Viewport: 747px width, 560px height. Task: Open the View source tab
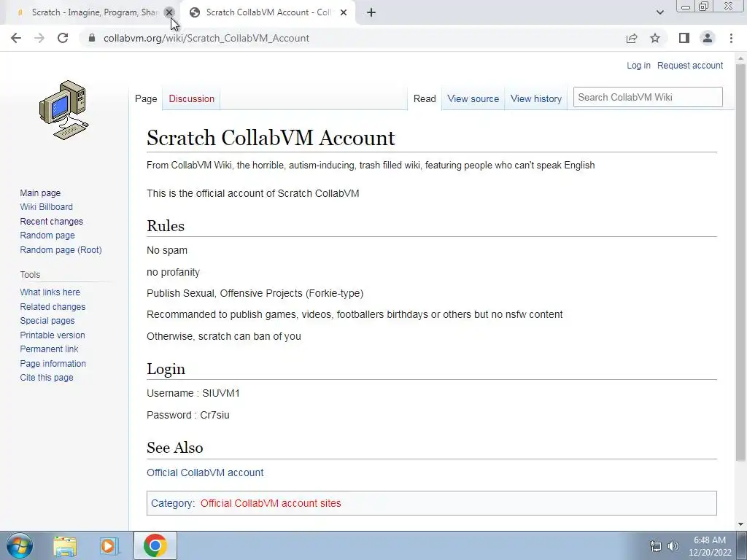473,98
